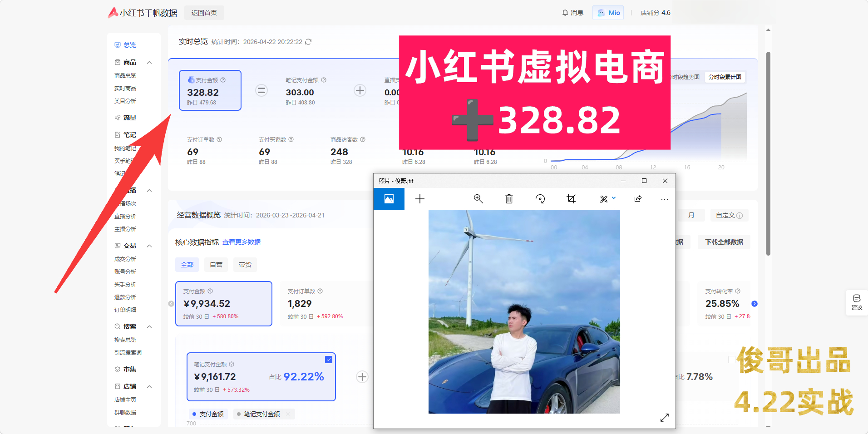Click the plus circle after 笔记支付金额 303.00
The width and height of the screenshot is (868, 434).
pyautogui.click(x=360, y=90)
